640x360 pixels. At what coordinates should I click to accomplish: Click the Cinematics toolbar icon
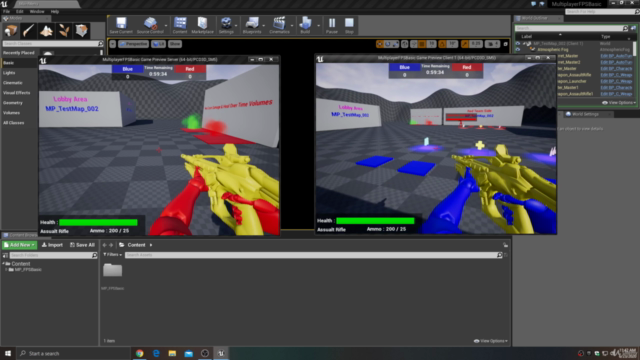pos(279,25)
